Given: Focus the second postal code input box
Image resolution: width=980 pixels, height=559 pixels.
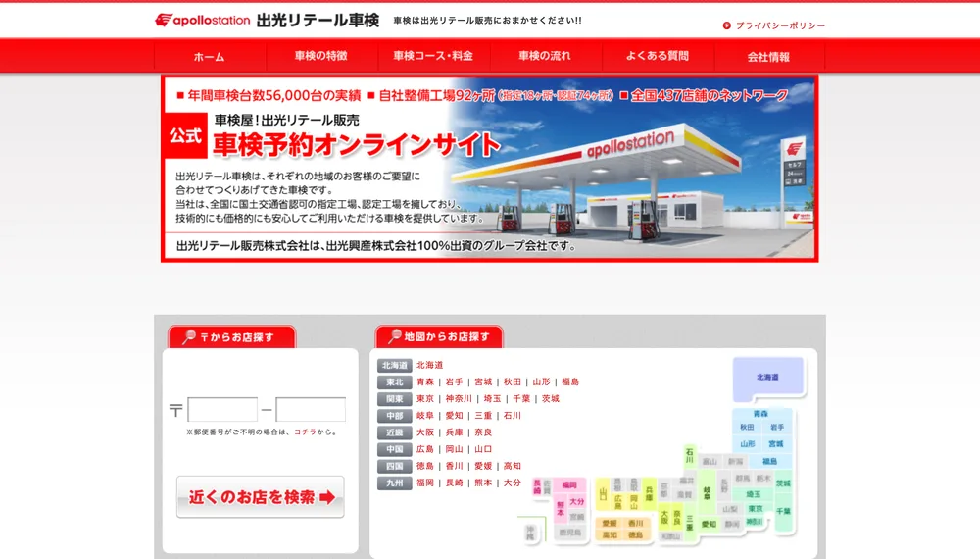Looking at the screenshot, I should (311, 410).
